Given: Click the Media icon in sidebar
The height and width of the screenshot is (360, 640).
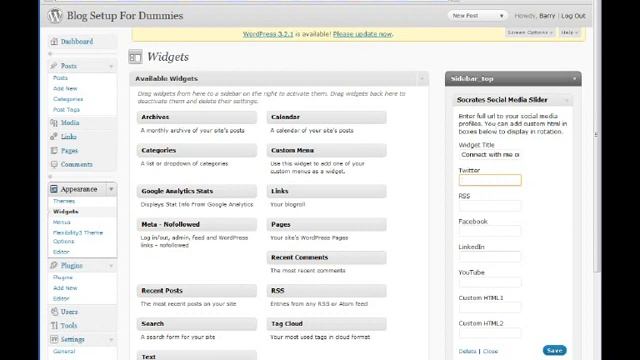Looking at the screenshot, I should [54, 122].
